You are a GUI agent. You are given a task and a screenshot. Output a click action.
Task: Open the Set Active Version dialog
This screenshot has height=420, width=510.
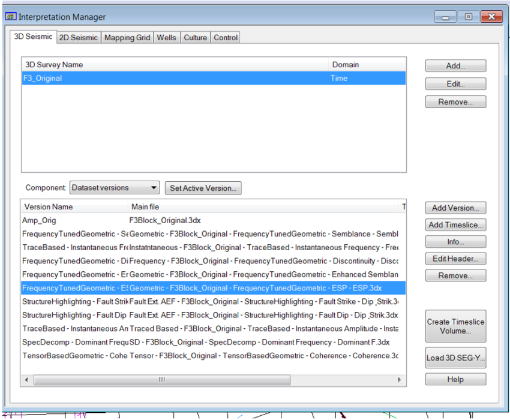pos(203,187)
